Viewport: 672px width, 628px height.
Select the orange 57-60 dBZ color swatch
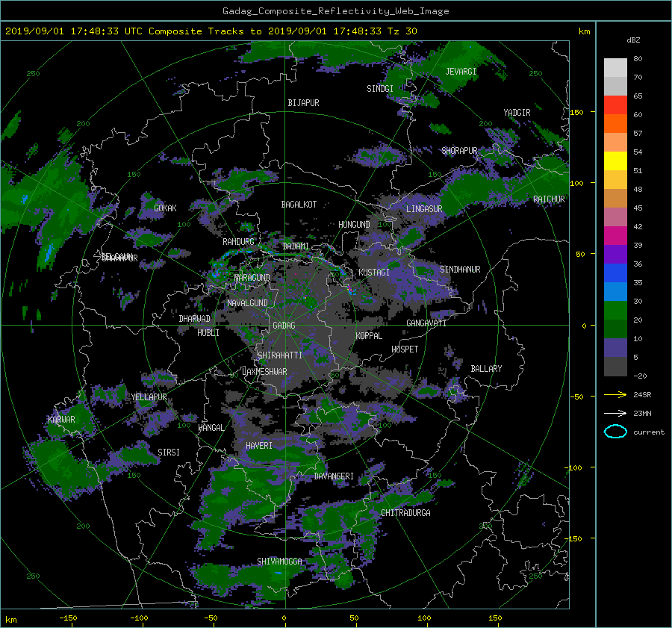click(x=615, y=123)
